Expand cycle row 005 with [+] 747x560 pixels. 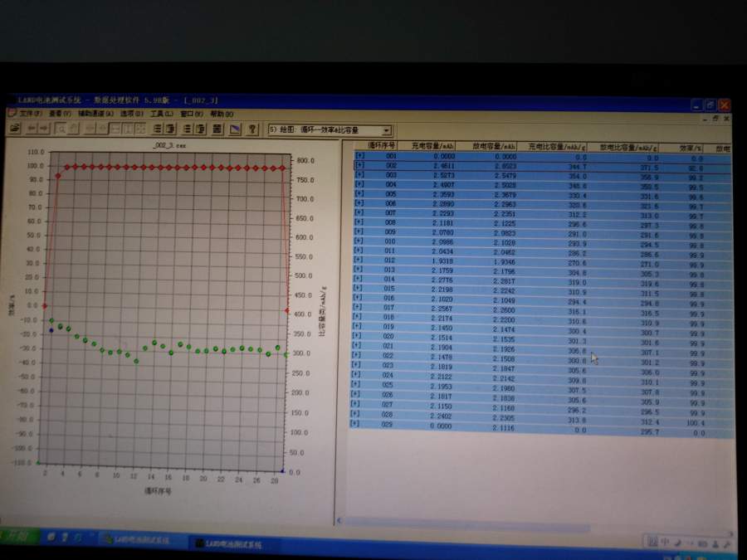click(x=359, y=194)
